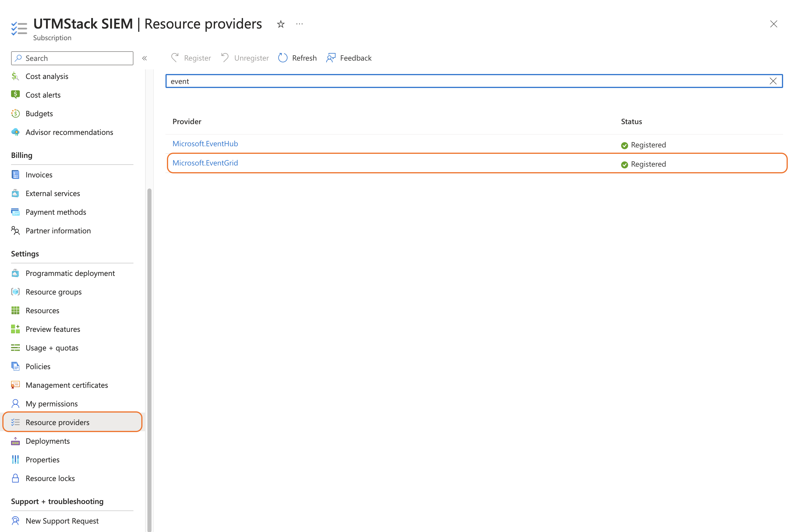The height and width of the screenshot is (532, 793).
Task: Clear the event filter with the X icon
Action: click(x=773, y=81)
